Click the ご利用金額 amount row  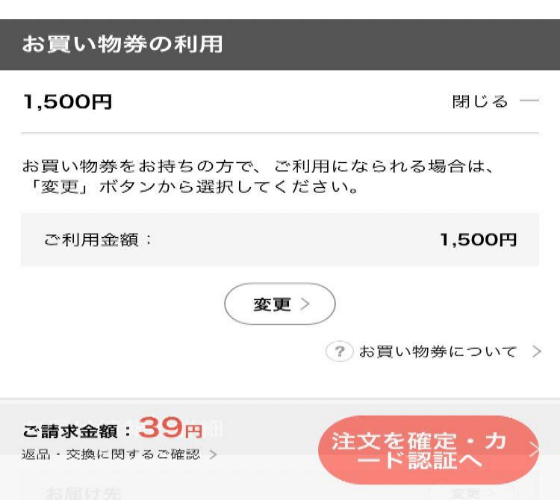[280, 240]
